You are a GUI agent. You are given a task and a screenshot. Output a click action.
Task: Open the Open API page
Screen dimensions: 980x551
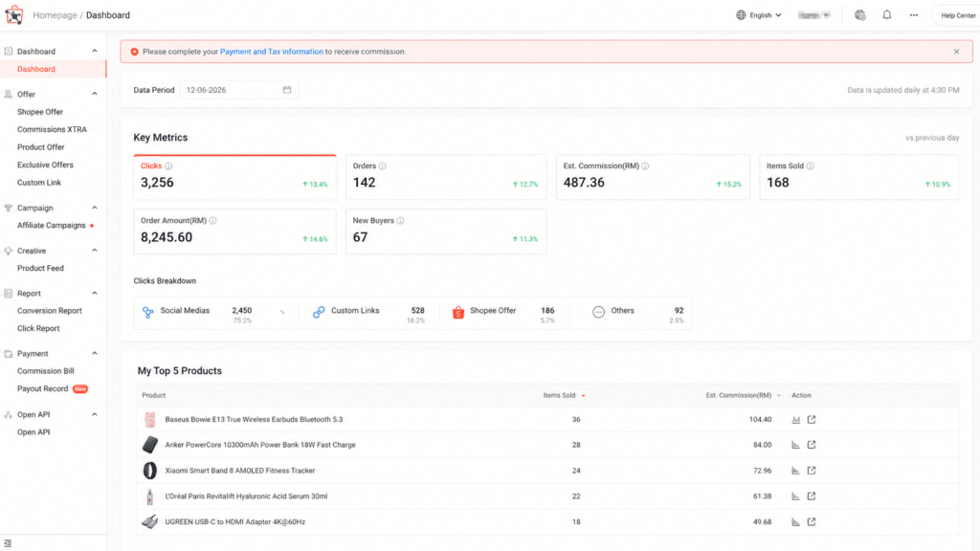pos(33,432)
